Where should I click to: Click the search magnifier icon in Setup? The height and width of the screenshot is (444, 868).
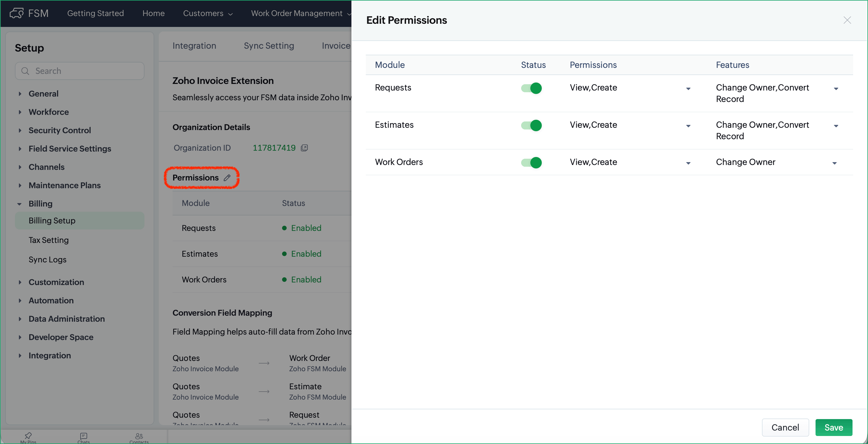click(25, 71)
